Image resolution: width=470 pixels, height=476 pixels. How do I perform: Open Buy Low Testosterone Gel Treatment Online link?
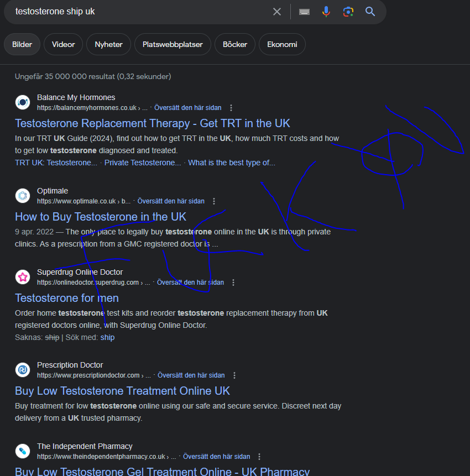coord(162,472)
